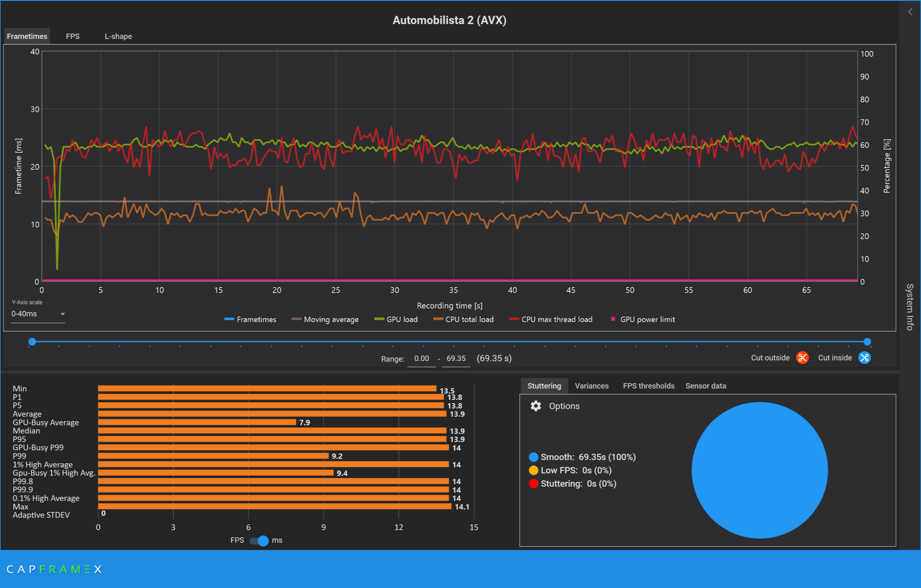The image size is (921, 588).
Task: Toggle GPU load series in legend
Action: tap(396, 319)
